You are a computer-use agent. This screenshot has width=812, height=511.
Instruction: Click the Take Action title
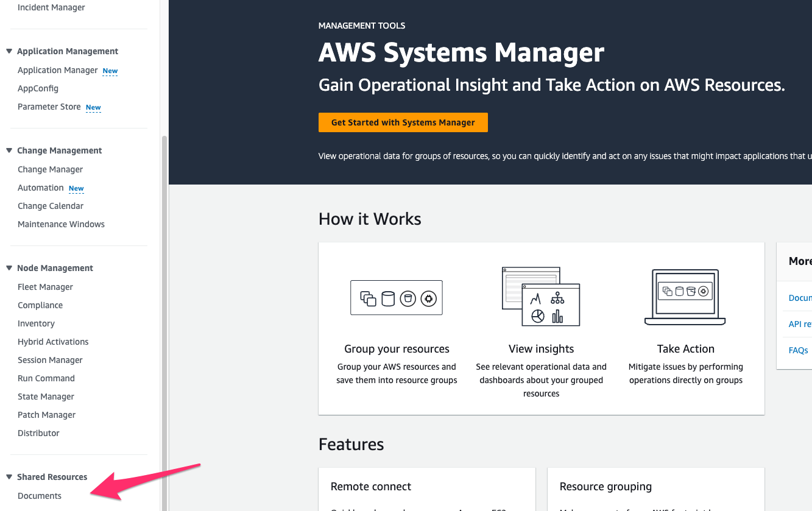(x=685, y=349)
